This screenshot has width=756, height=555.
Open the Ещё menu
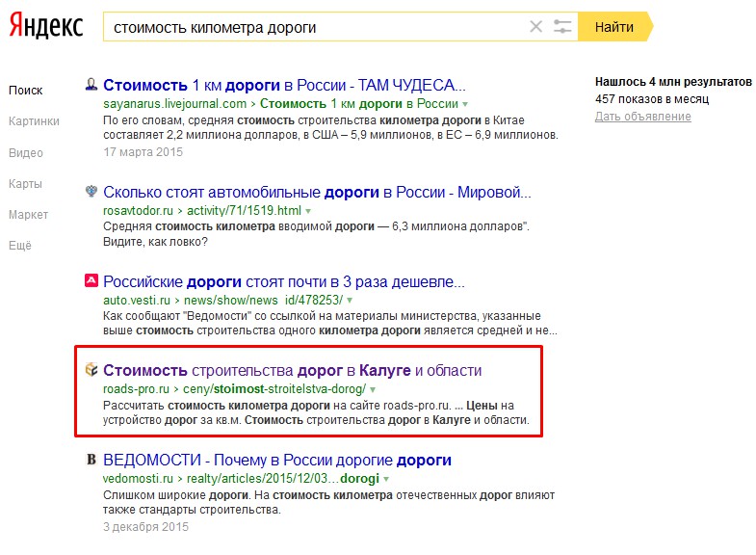point(20,246)
